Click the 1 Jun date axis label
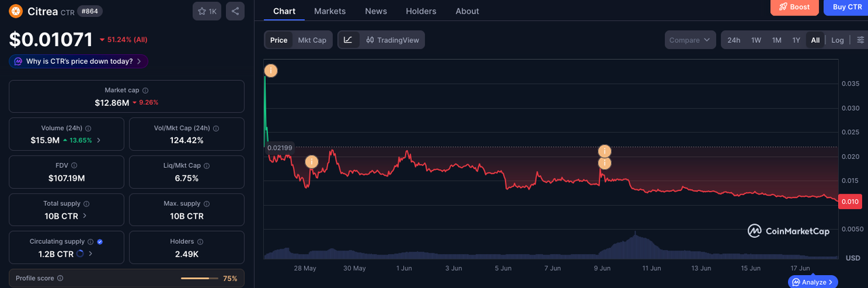 (404, 268)
